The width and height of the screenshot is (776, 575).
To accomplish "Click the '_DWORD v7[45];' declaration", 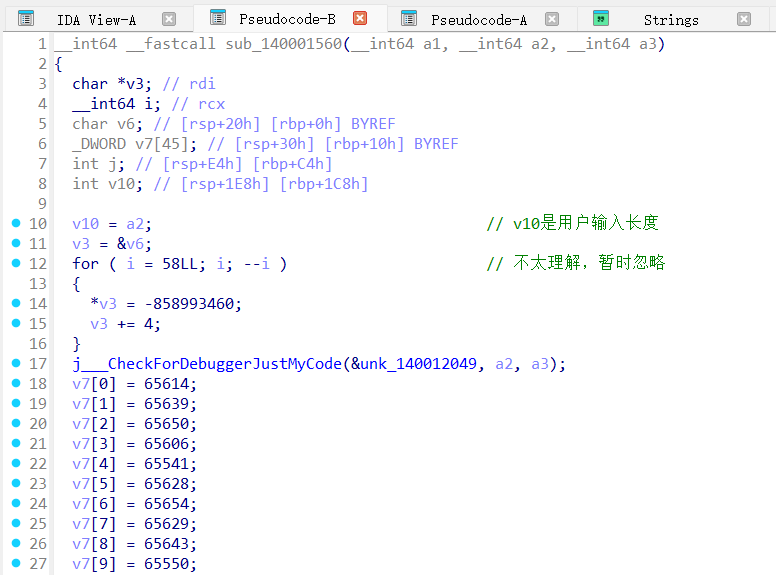I will (x=134, y=144).
